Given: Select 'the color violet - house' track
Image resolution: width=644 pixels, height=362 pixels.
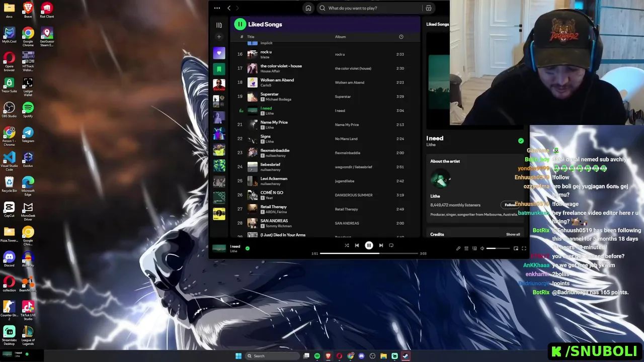Looking at the screenshot, I should tap(325, 68).
